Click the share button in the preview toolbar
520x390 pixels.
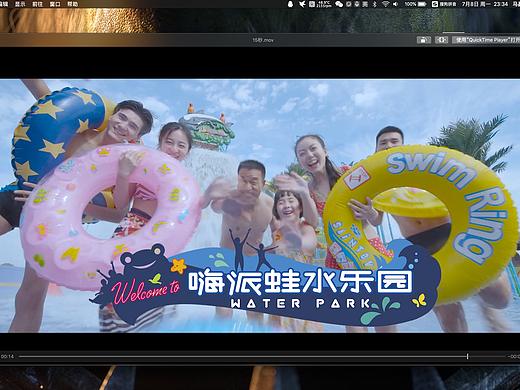click(423, 40)
